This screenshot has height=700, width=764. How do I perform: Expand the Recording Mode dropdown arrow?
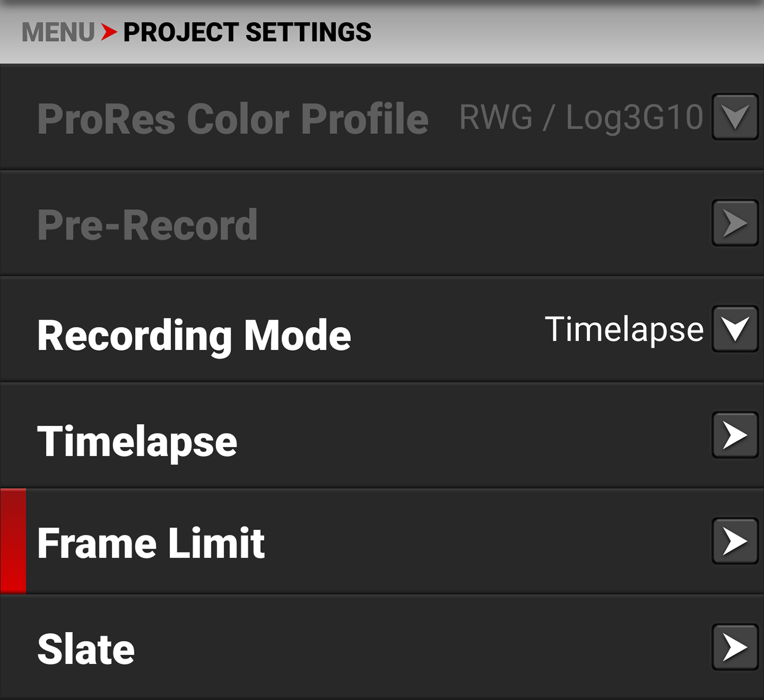click(735, 329)
